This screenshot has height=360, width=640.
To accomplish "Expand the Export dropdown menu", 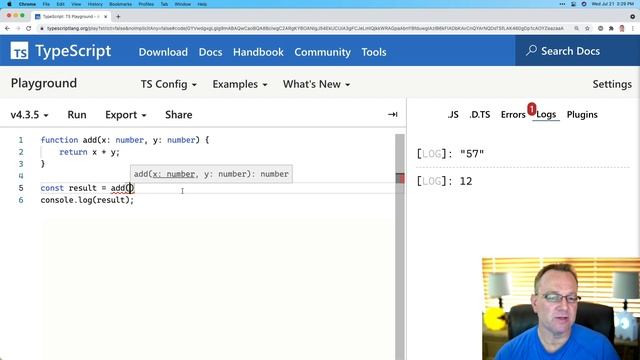I will tap(125, 115).
